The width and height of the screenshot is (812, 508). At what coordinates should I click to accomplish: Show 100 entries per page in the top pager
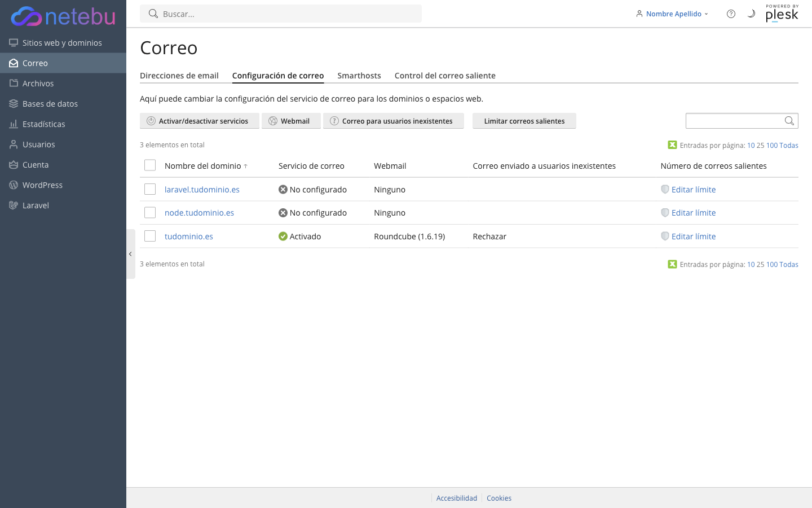point(772,146)
